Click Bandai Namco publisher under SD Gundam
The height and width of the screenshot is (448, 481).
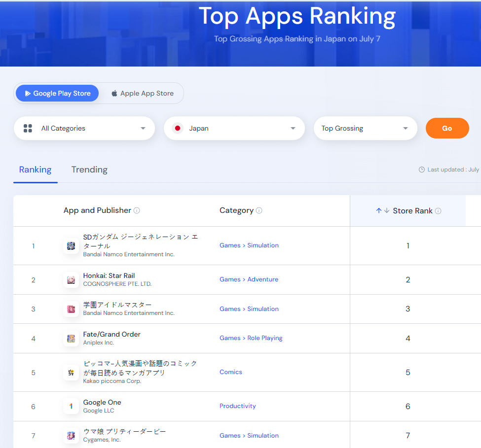tap(129, 254)
